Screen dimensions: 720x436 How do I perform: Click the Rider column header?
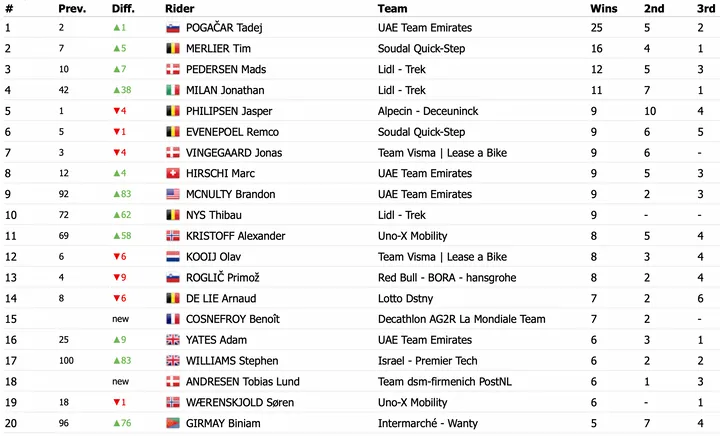[x=180, y=9]
